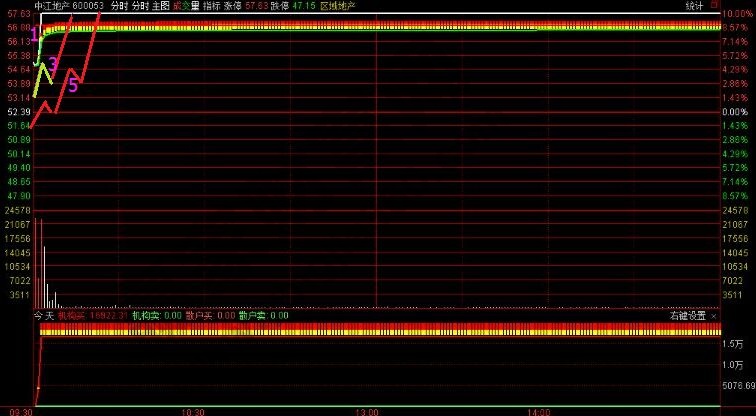Click the stock name 中江地产 600053

pos(68,5)
